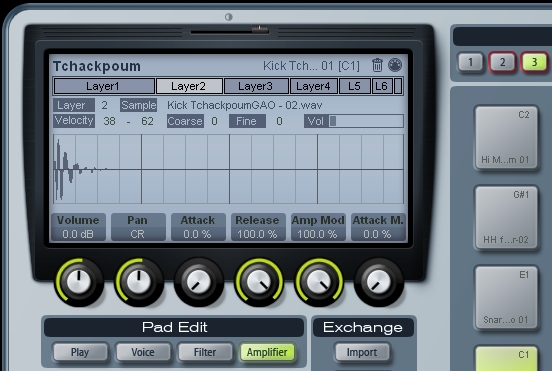Click the Attack M. knob

(x=378, y=282)
